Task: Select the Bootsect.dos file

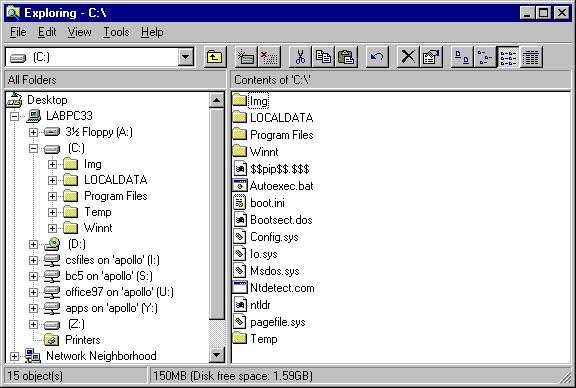Action: coord(273,220)
